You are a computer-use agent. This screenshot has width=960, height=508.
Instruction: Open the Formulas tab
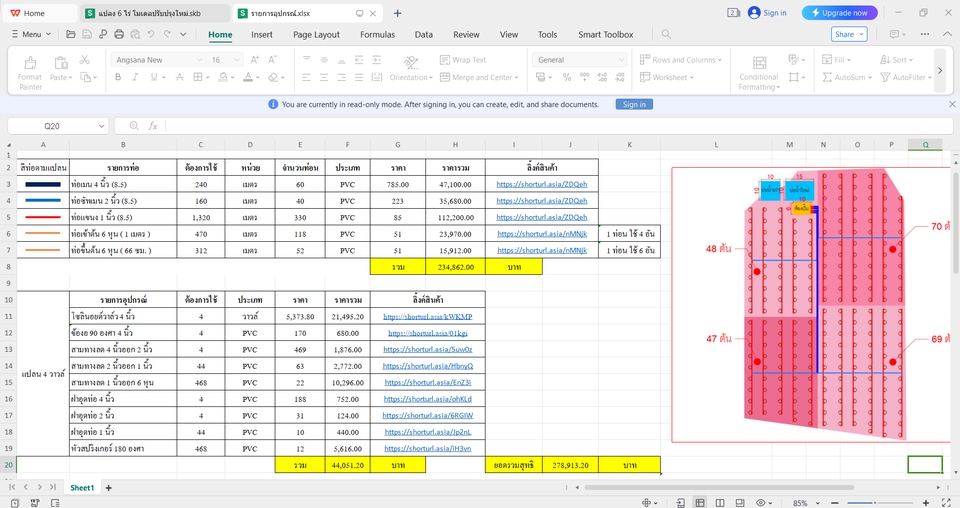(377, 35)
